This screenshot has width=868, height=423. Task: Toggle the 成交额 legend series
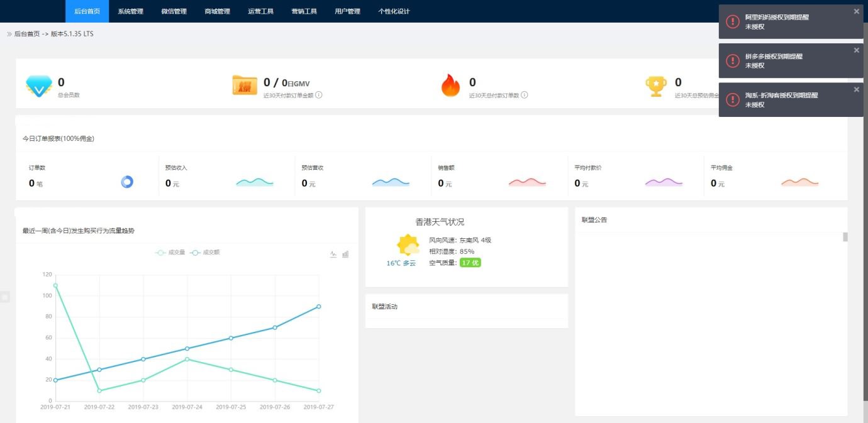tap(205, 253)
